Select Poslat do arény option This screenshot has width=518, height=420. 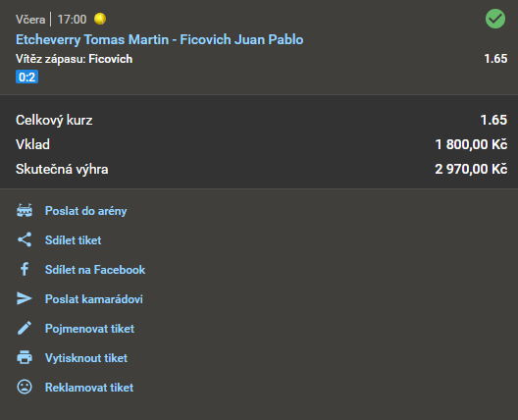tap(86, 211)
